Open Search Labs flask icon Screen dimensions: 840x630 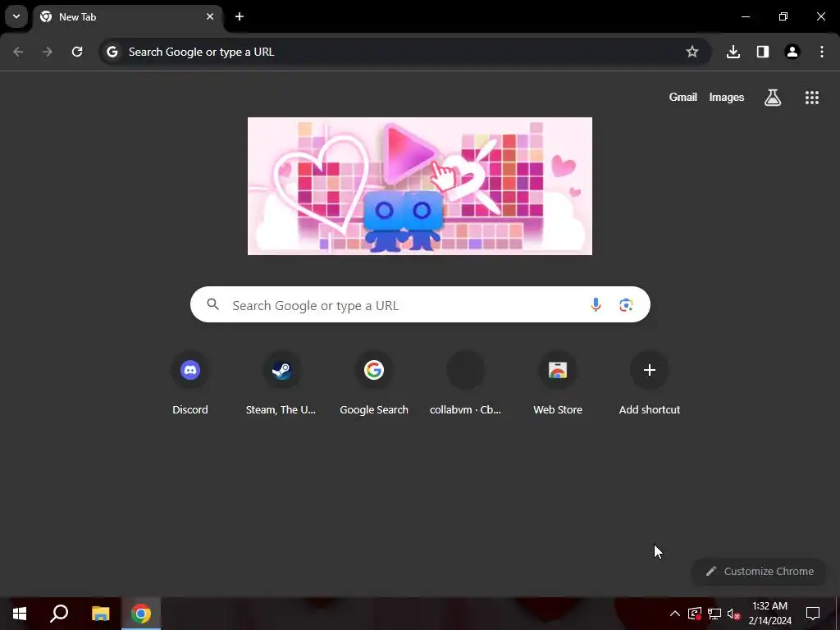[773, 98]
